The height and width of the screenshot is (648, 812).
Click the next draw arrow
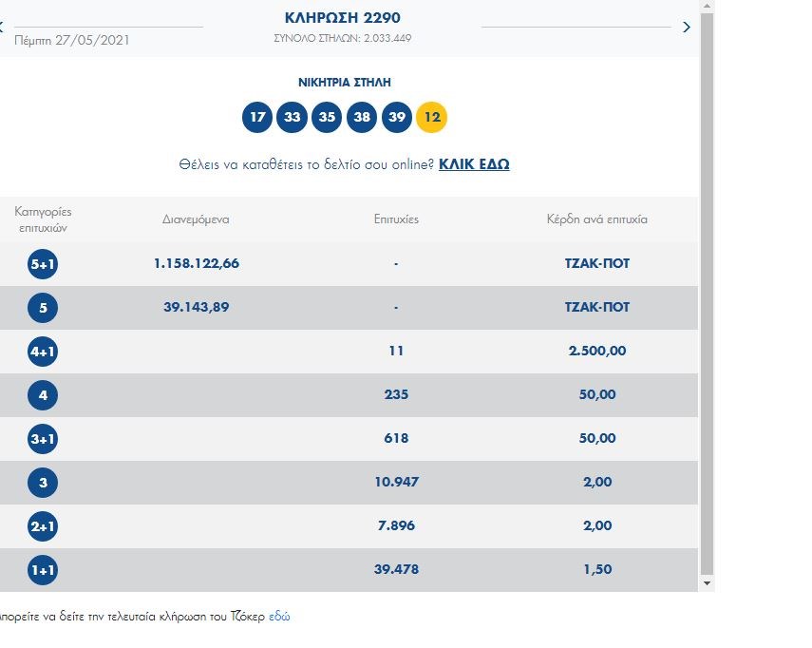(687, 28)
